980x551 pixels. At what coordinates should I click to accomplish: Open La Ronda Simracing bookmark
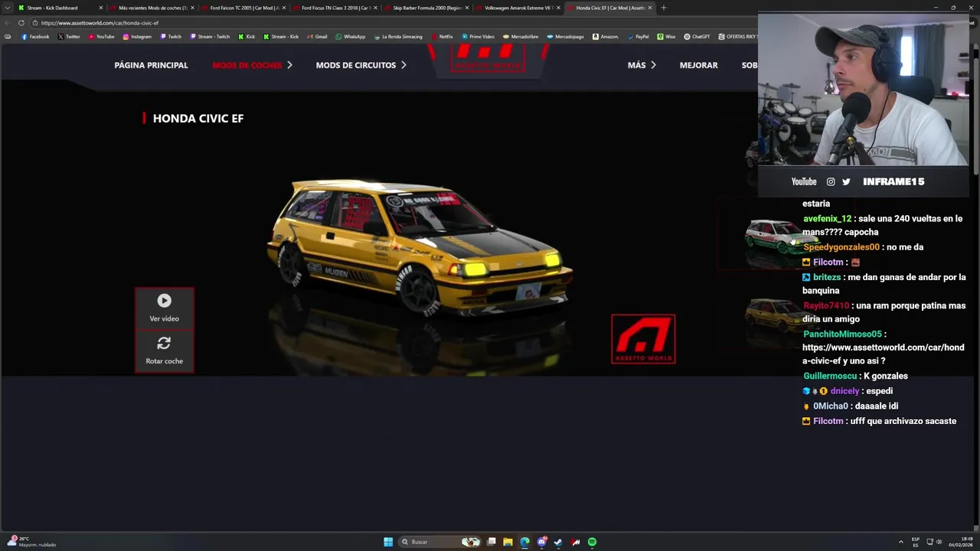398,37
